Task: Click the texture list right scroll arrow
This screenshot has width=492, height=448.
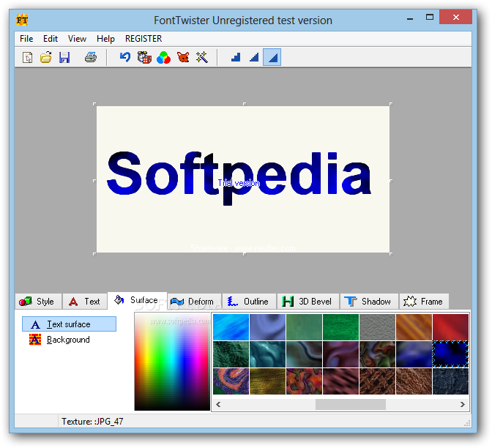Action: pyautogui.click(x=463, y=404)
